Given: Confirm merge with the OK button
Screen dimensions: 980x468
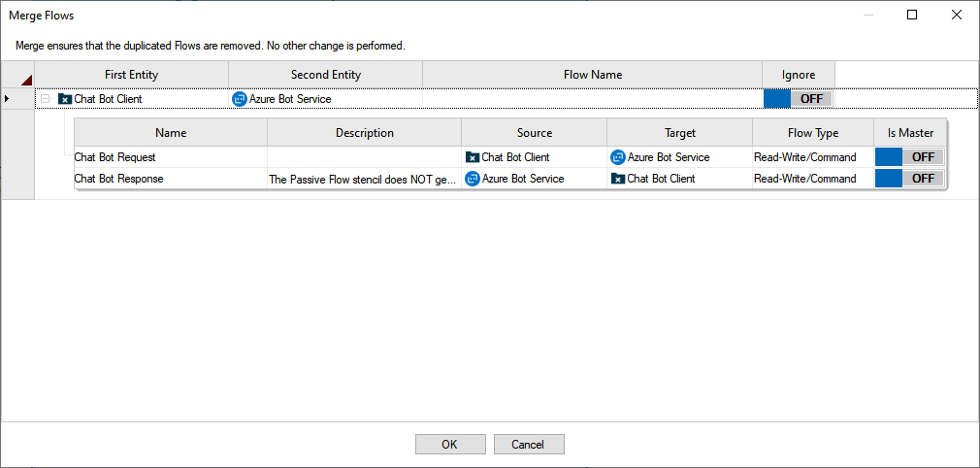Looking at the screenshot, I should (450, 445).
